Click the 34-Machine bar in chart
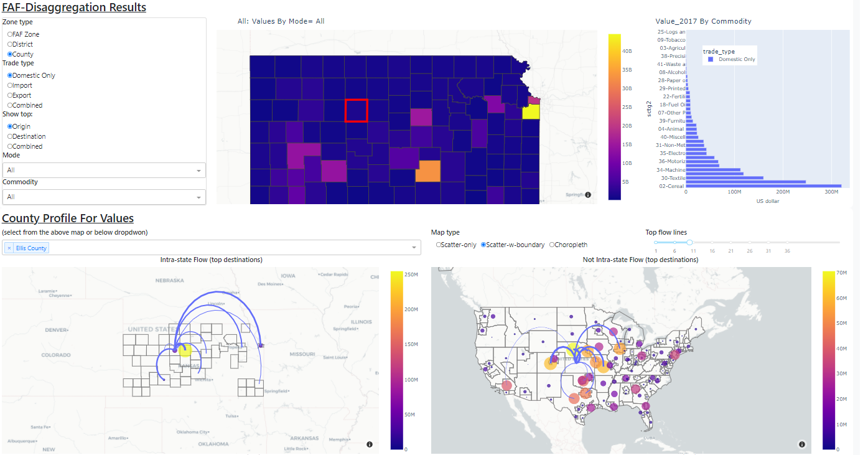868x455 pixels. pos(713,169)
